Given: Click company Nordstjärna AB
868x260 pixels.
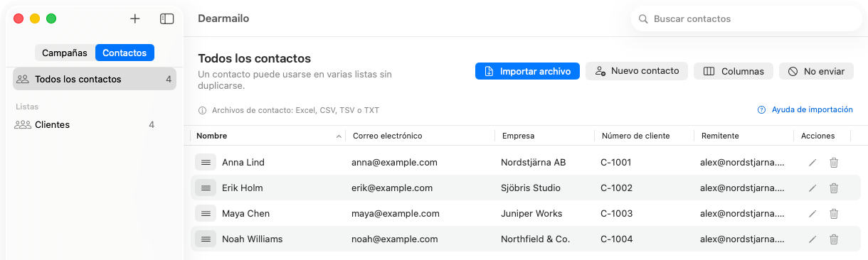Looking at the screenshot, I should [534, 162].
